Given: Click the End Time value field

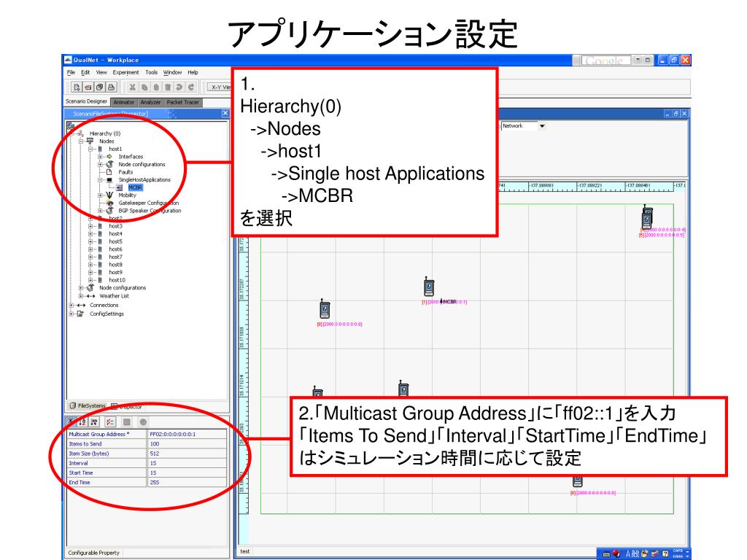Looking at the screenshot, I should click(187, 483).
